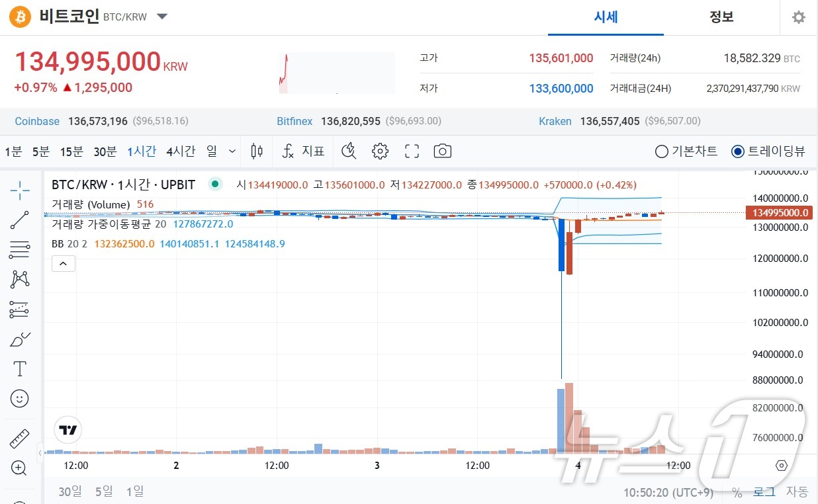This screenshot has height=504, width=818.
Task: Open chart settings gear
Action: (380, 151)
